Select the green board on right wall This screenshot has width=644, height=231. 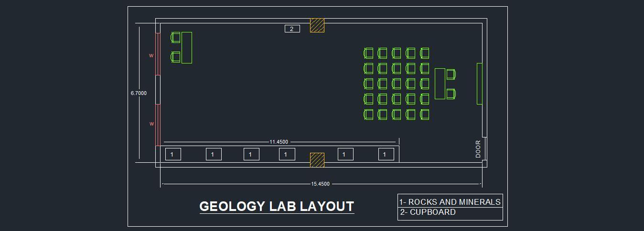pyautogui.click(x=480, y=84)
